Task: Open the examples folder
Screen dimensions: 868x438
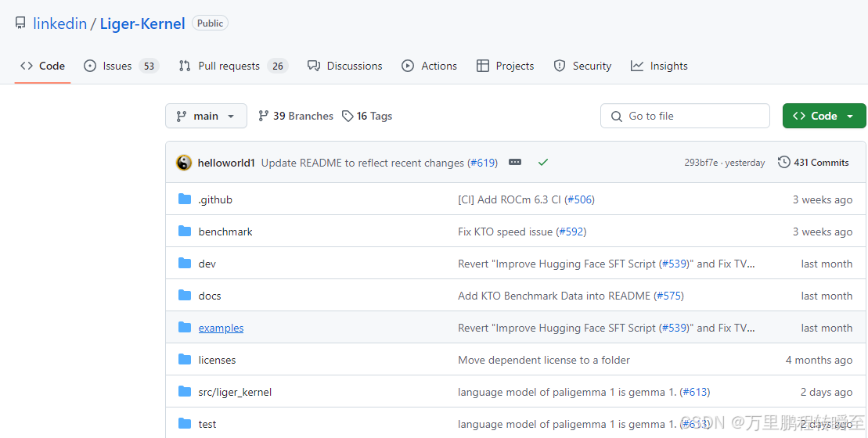Action: (221, 328)
